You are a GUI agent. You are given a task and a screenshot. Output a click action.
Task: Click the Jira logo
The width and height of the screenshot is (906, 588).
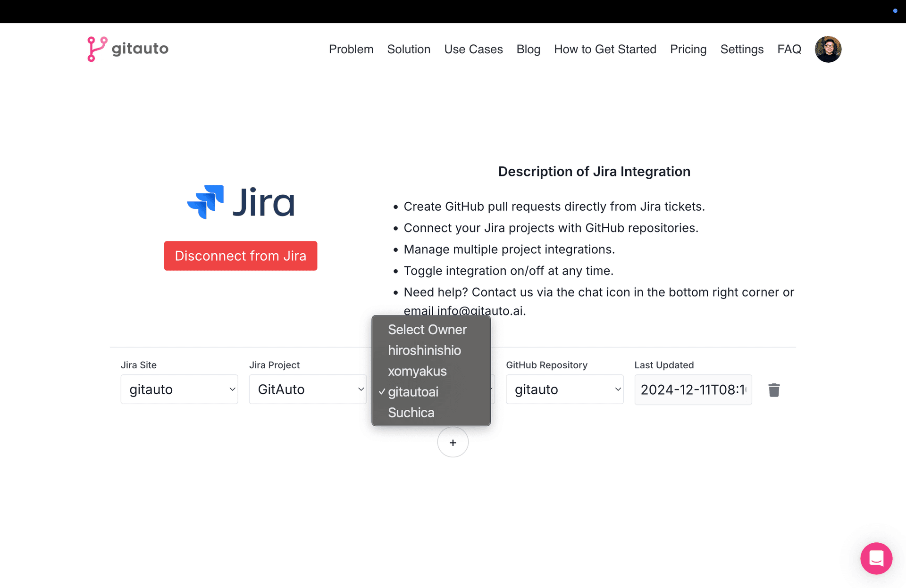click(241, 202)
